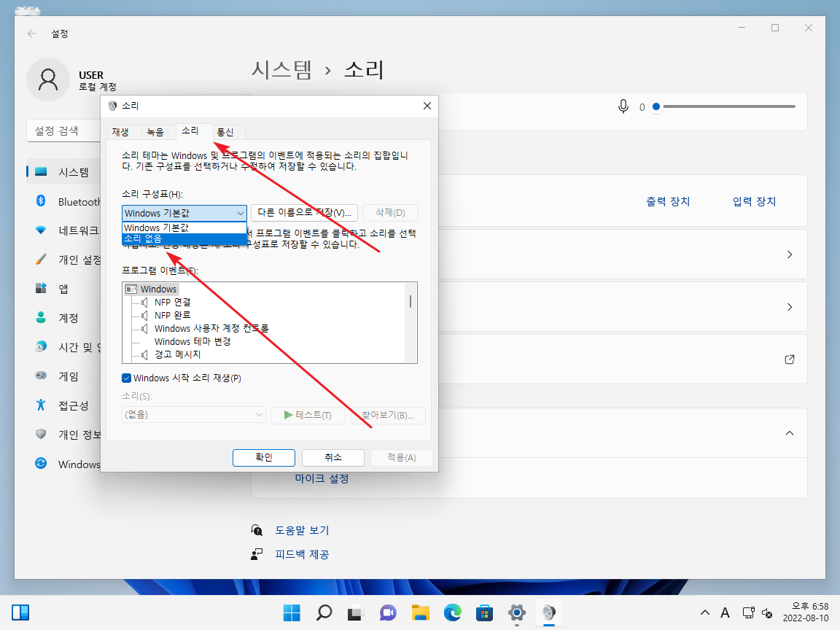The width and height of the screenshot is (840, 630).
Task: Click the USER profile avatar
Action: coord(48,79)
